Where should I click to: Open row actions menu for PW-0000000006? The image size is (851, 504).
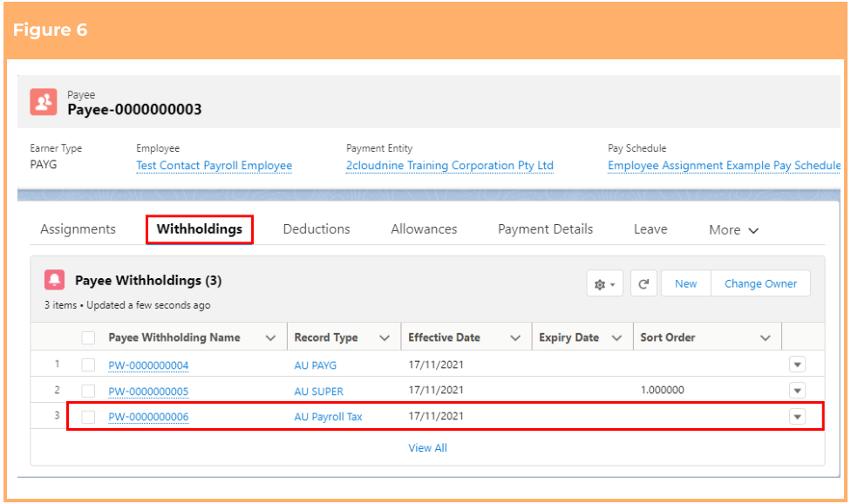(797, 417)
